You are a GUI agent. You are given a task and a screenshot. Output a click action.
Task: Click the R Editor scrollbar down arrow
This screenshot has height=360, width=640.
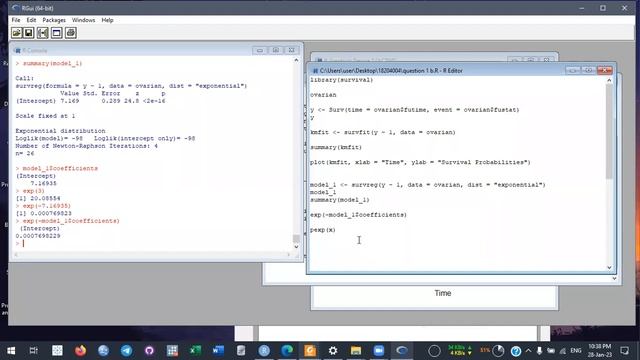[609, 268]
